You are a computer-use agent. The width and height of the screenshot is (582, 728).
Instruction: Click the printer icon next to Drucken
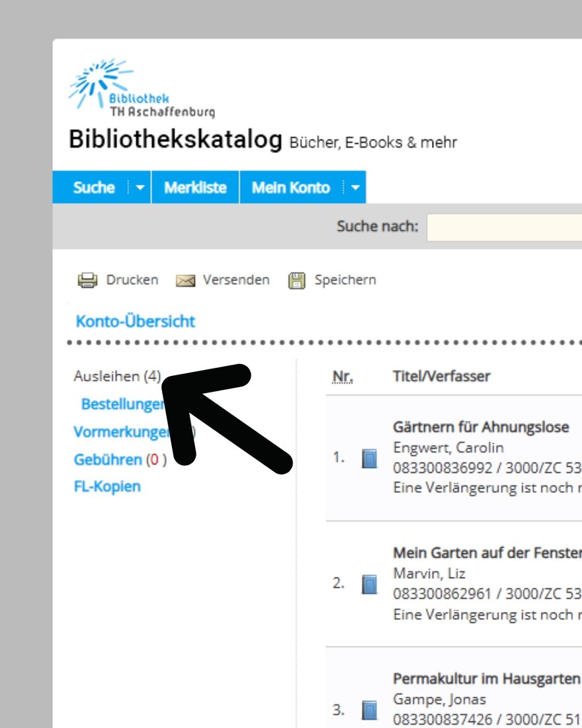[87, 281]
